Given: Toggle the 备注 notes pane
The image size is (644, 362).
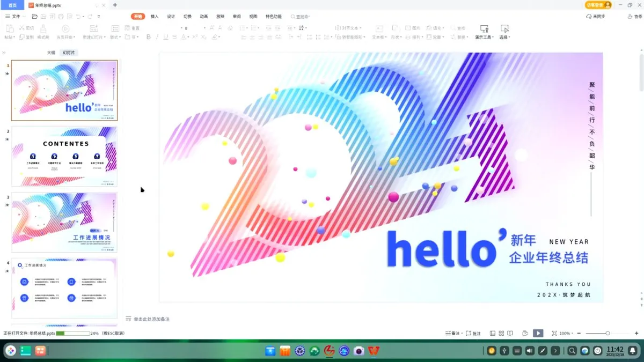Looking at the screenshot, I should (x=453, y=333).
